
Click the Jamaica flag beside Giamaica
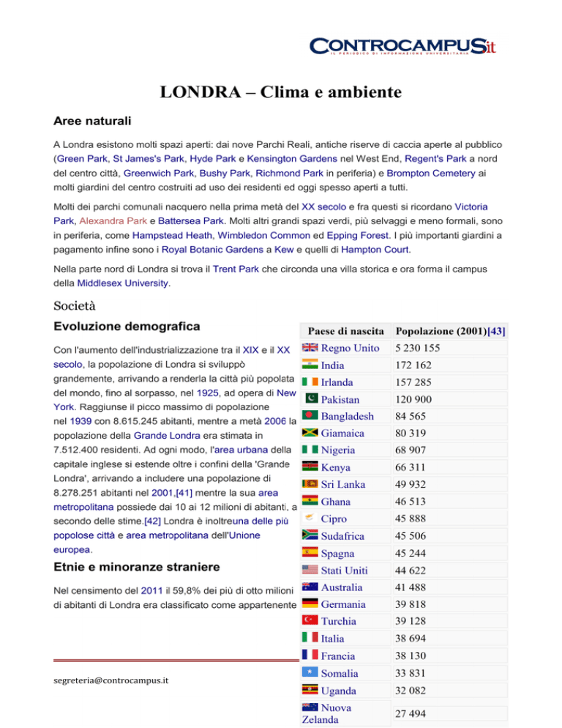[310, 433]
